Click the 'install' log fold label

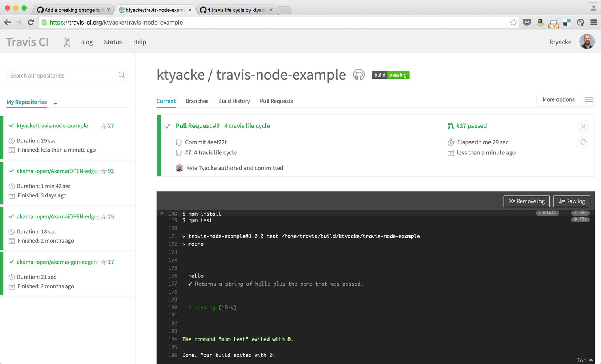[548, 213]
